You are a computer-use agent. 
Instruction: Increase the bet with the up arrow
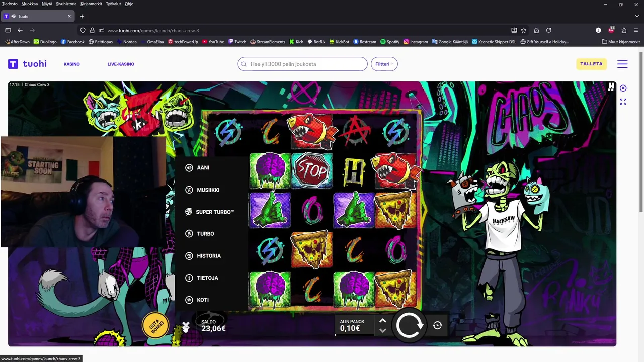(383, 321)
